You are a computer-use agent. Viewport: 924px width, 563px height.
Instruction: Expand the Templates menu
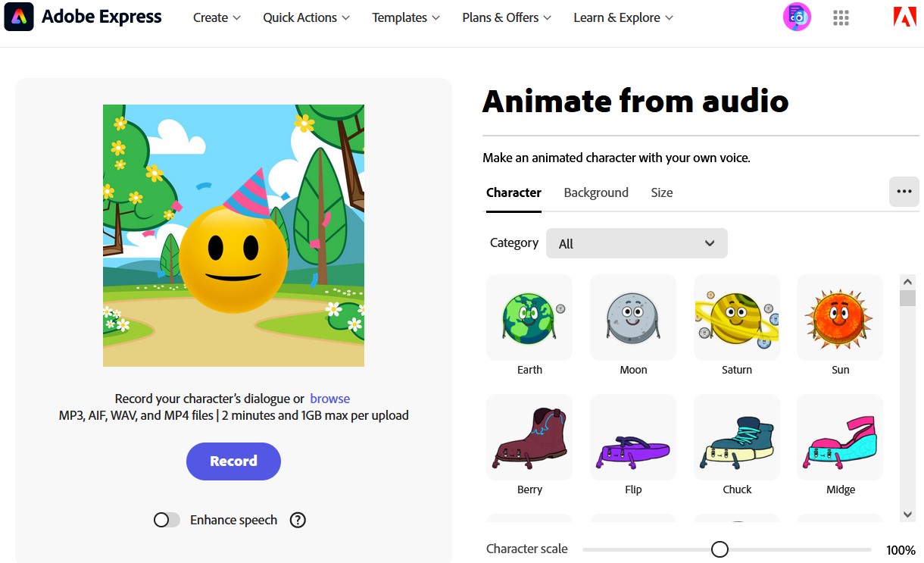tap(406, 17)
